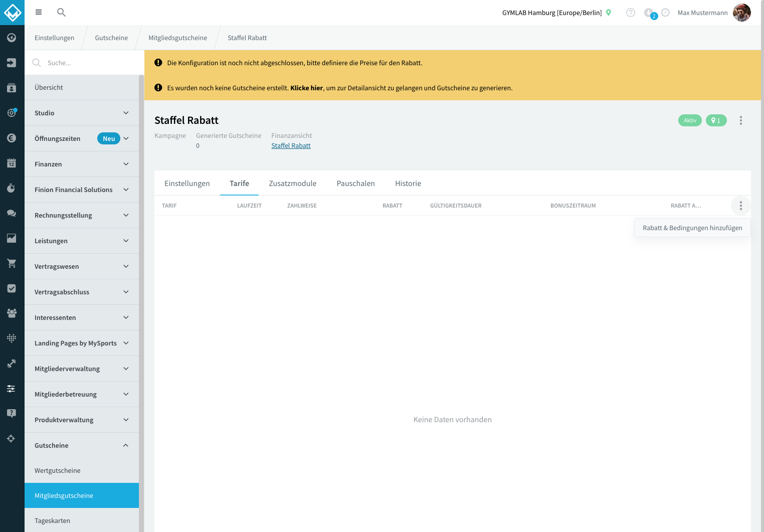Screen dimensions: 764x532
Task: Click the Euro finance icon in left rail
Action: coord(12,138)
